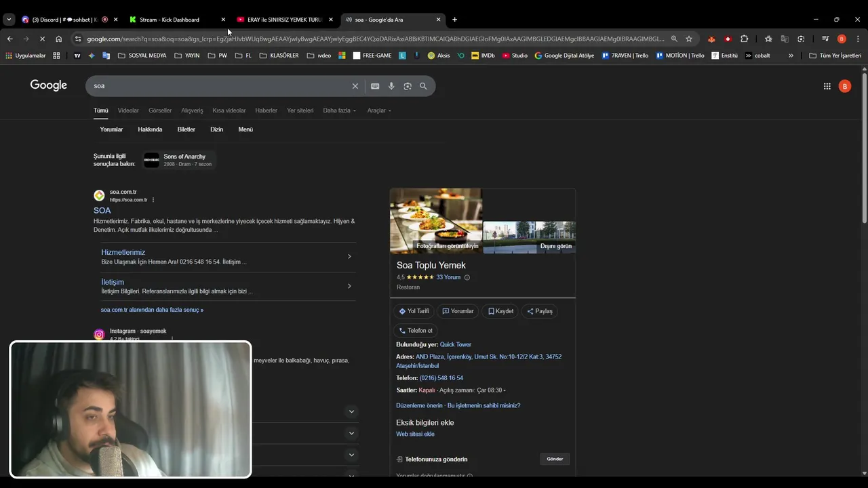Screen dimensions: 868x488
Task: Expand opening hours arrow next to Çar 08:30
Action: (x=504, y=390)
